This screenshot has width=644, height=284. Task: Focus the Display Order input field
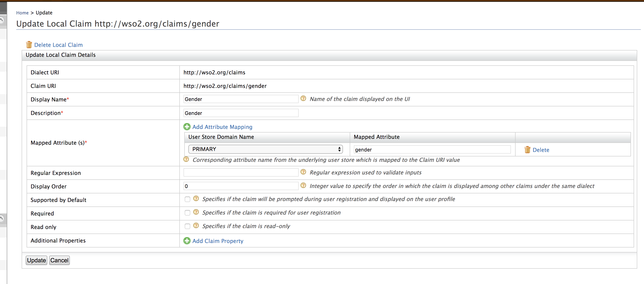(241, 186)
